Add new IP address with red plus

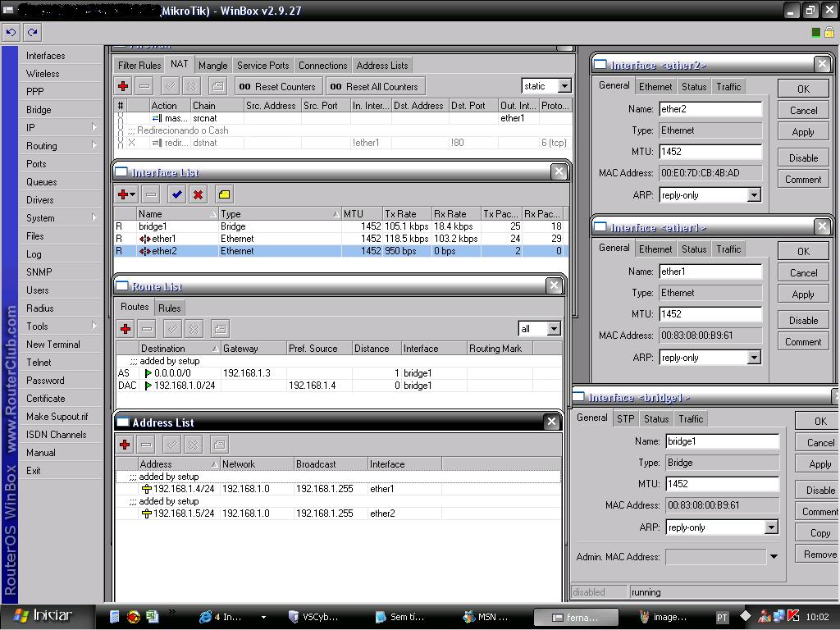125,445
